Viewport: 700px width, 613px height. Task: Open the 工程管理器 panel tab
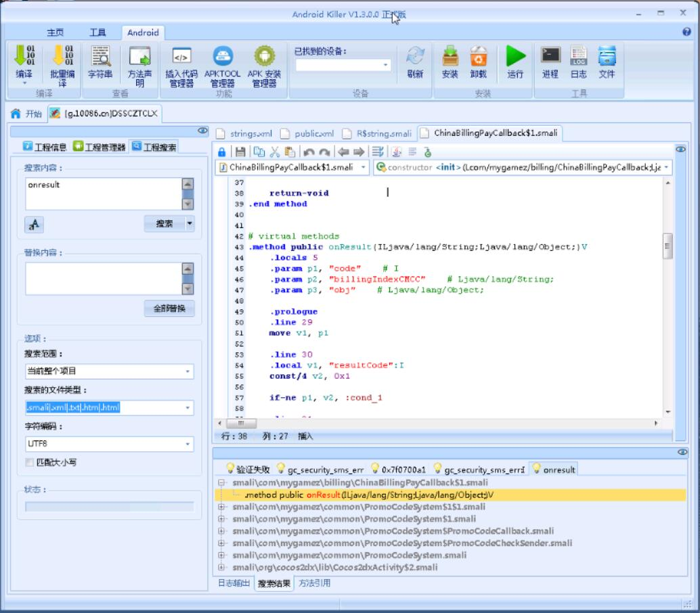click(99, 147)
